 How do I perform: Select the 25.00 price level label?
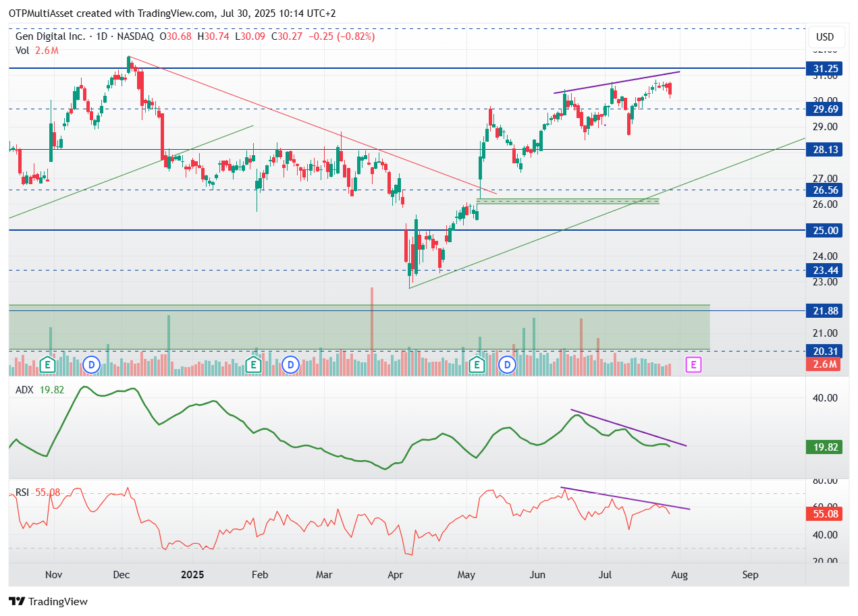(x=824, y=230)
